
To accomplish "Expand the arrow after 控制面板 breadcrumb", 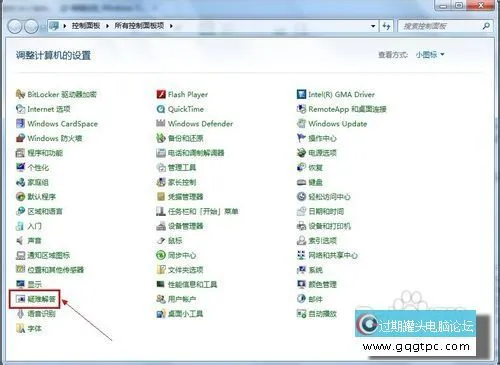I will click(107, 26).
